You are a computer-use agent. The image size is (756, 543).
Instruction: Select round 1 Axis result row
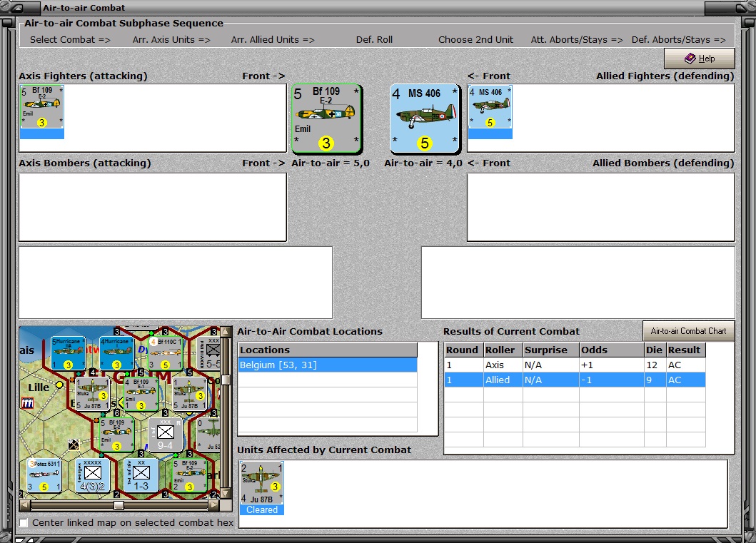(x=575, y=365)
